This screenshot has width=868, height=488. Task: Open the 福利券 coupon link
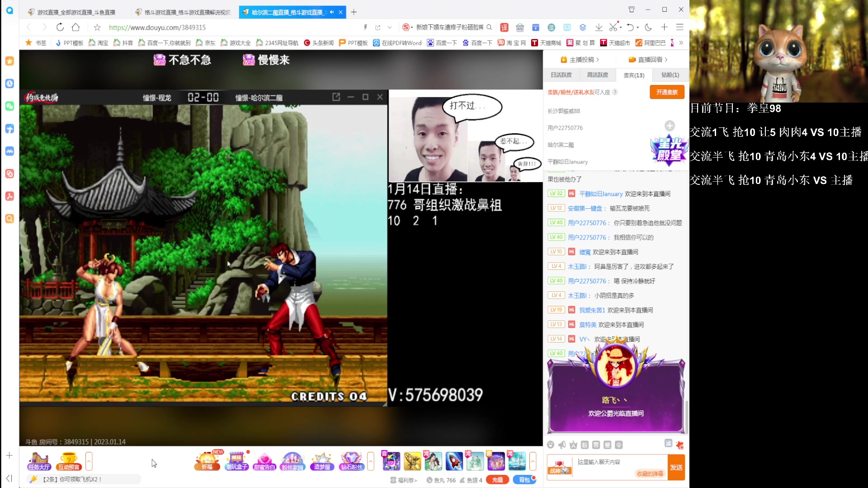(404, 480)
